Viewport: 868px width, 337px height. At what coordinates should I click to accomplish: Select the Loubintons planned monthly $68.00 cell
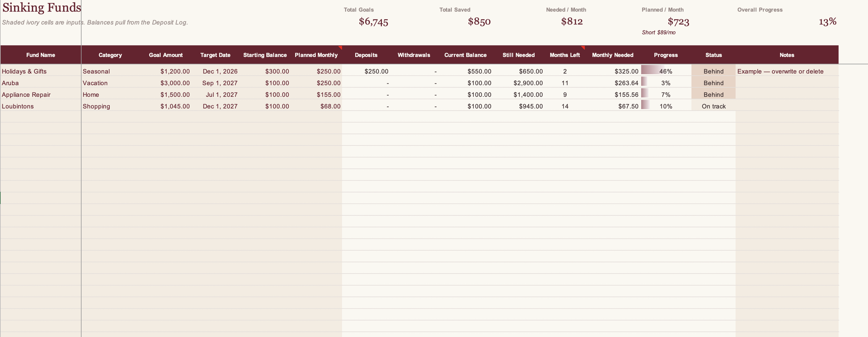pyautogui.click(x=316, y=106)
